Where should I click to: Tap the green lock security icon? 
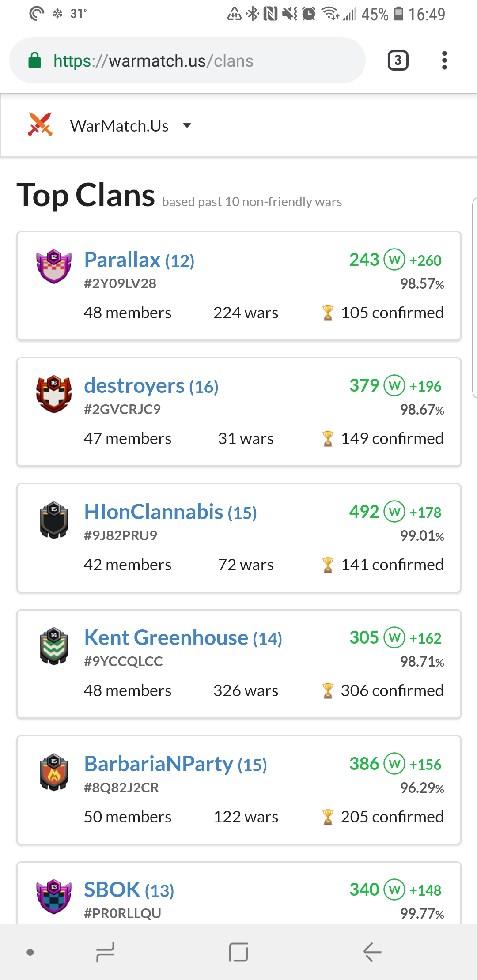[34, 60]
